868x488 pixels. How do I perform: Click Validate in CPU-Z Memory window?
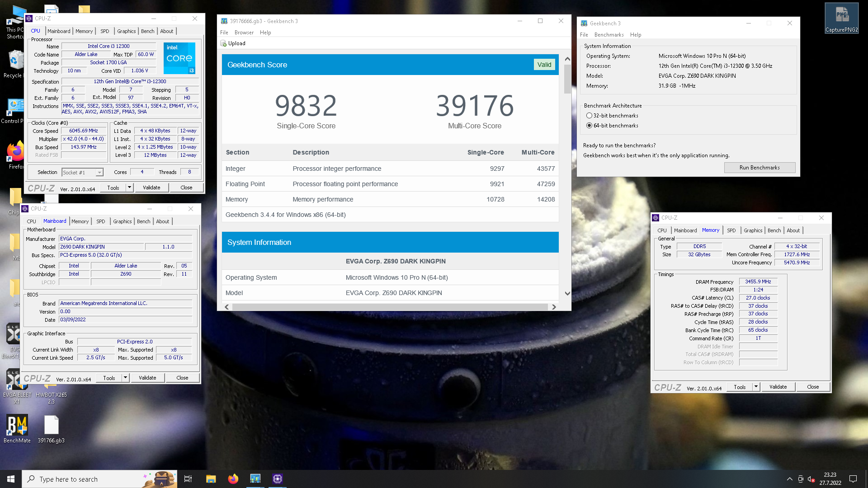coord(778,387)
